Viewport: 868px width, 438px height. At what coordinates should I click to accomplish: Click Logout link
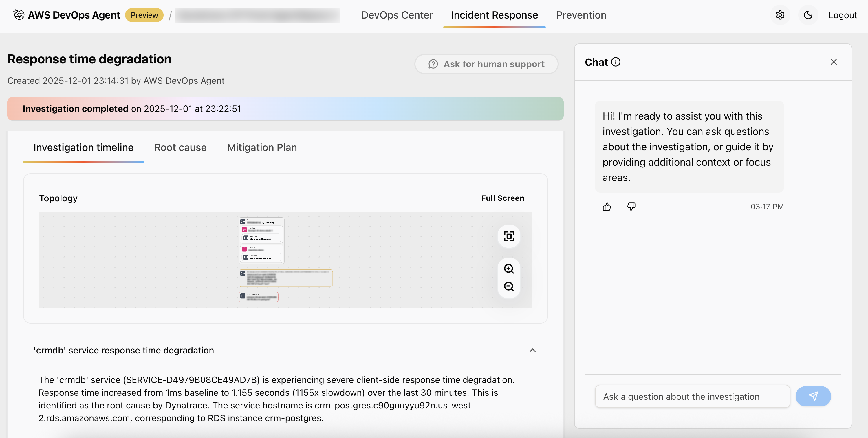(843, 15)
